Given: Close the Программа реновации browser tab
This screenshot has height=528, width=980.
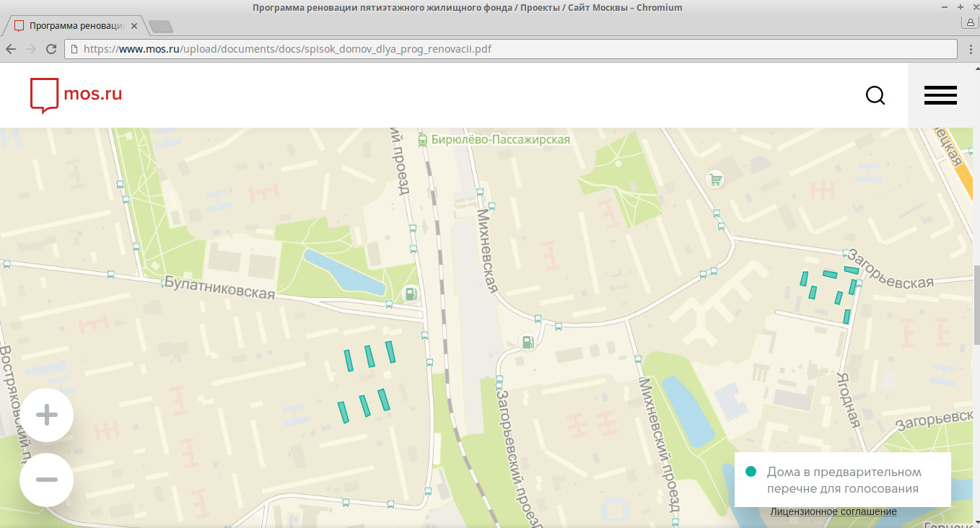Looking at the screenshot, I should point(134,26).
